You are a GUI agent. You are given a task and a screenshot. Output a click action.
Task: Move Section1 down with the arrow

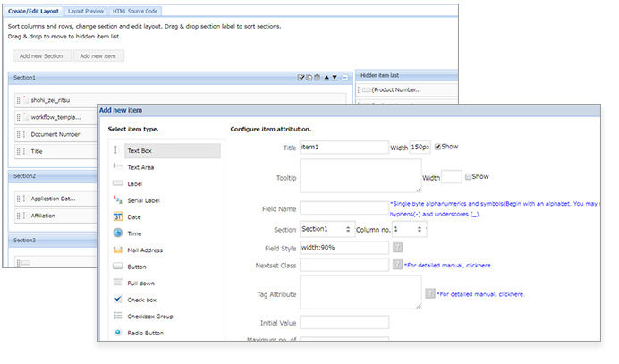[335, 78]
